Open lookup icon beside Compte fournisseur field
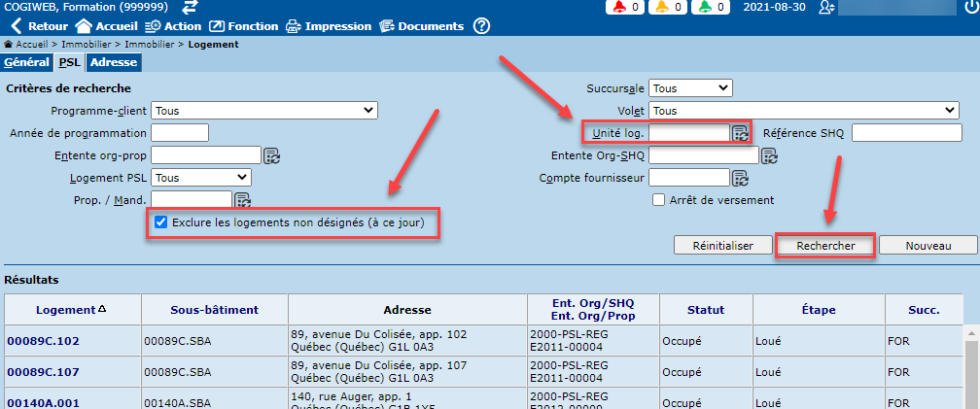The width and height of the screenshot is (980, 409). (x=740, y=178)
